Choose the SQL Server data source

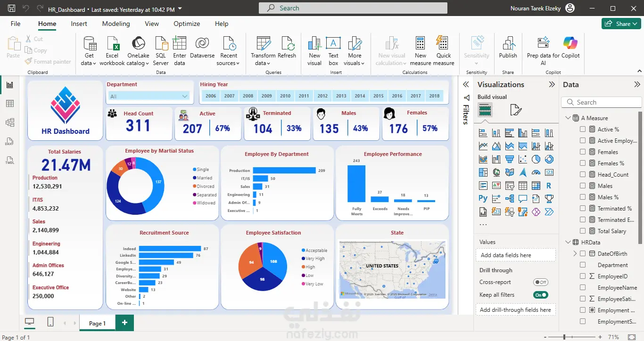point(160,51)
